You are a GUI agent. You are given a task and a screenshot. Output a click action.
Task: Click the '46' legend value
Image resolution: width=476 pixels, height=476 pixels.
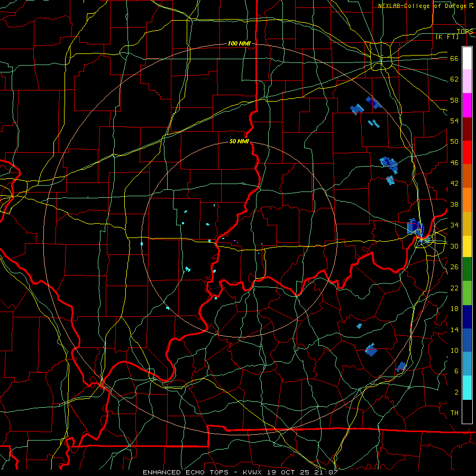pyautogui.click(x=454, y=163)
